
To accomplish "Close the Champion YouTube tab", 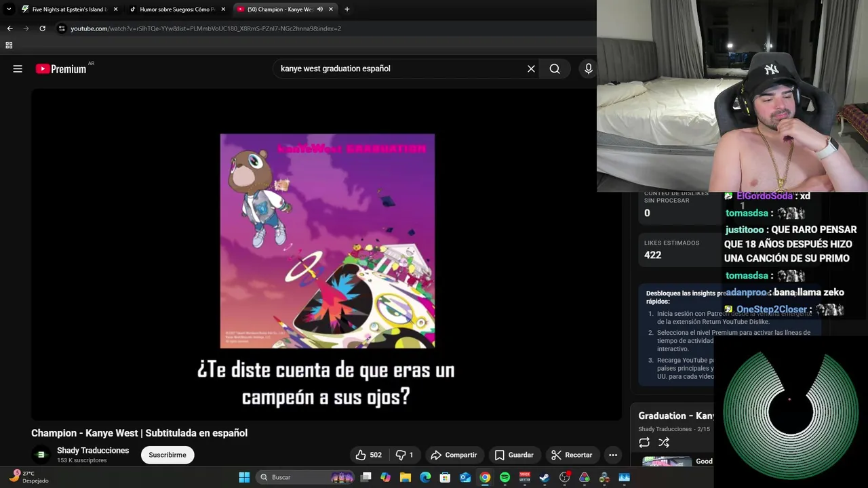I will pos(331,9).
